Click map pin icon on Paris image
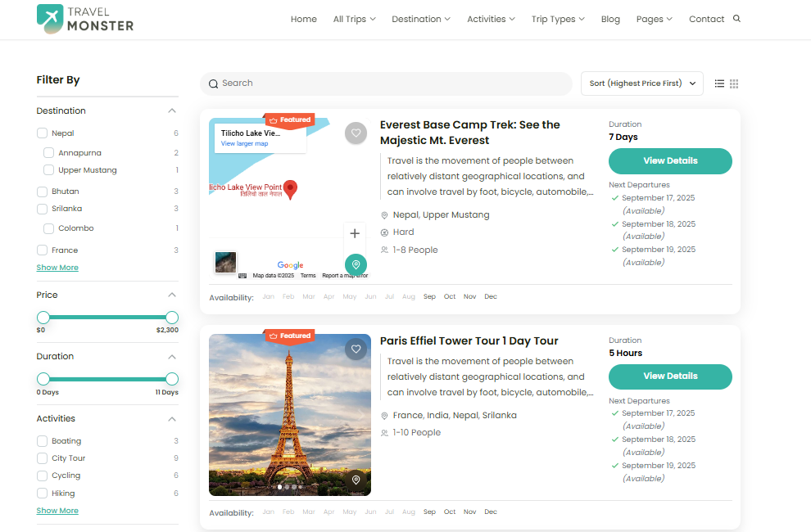Screen dimensions: 811x532 coord(356,480)
